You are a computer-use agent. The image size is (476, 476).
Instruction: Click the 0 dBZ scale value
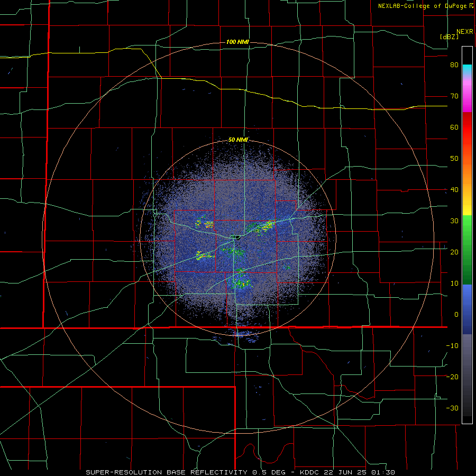coord(456,315)
